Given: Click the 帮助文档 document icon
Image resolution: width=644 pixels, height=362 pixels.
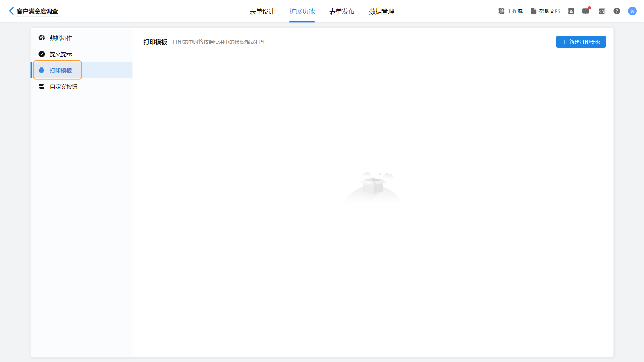Looking at the screenshot, I should click(533, 11).
